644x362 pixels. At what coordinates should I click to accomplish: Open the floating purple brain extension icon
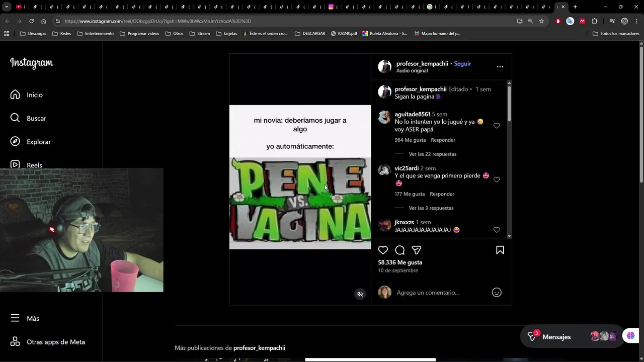[x=631, y=336]
